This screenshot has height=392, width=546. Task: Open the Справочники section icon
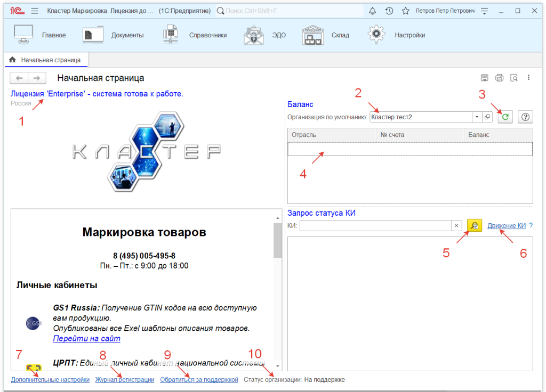click(x=171, y=35)
